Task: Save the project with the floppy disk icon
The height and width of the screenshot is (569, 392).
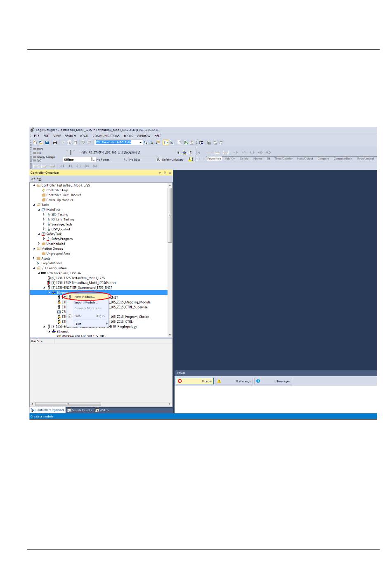Action: point(47,142)
